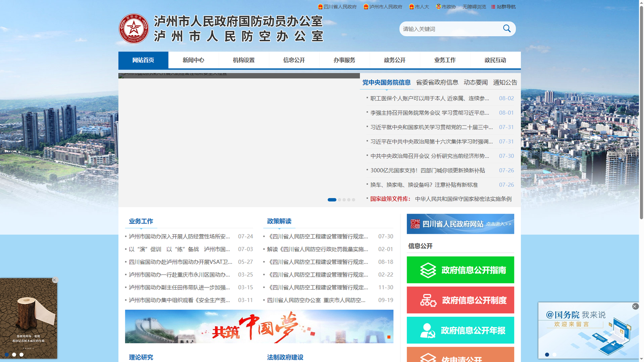Open 业务工作 navigation item

[x=445, y=60]
